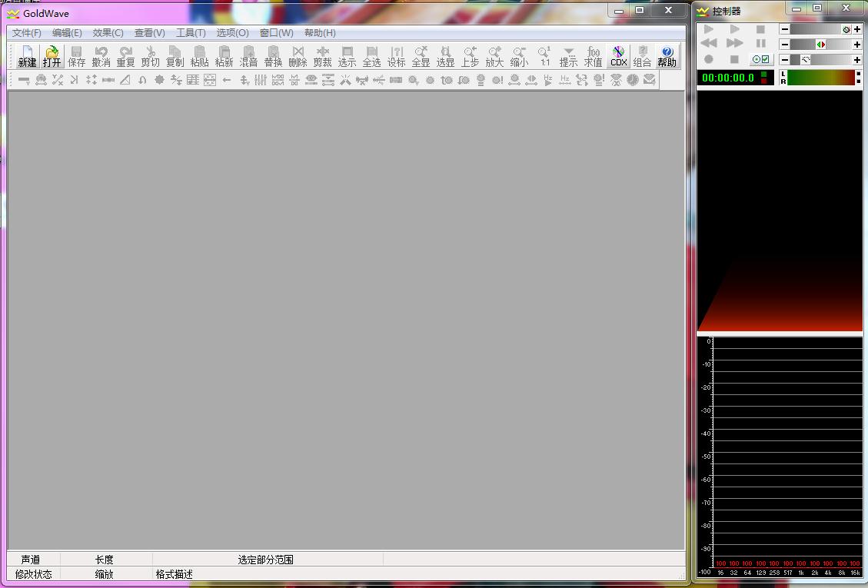
Task: Adjust the balance slider in the Controller
Action: (822, 45)
